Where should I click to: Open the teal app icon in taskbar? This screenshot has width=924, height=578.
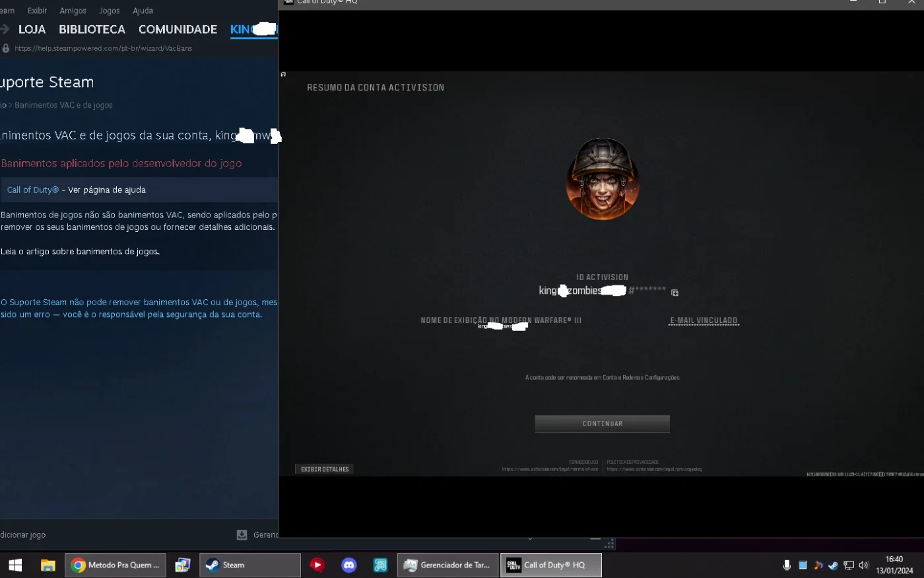coord(380,565)
